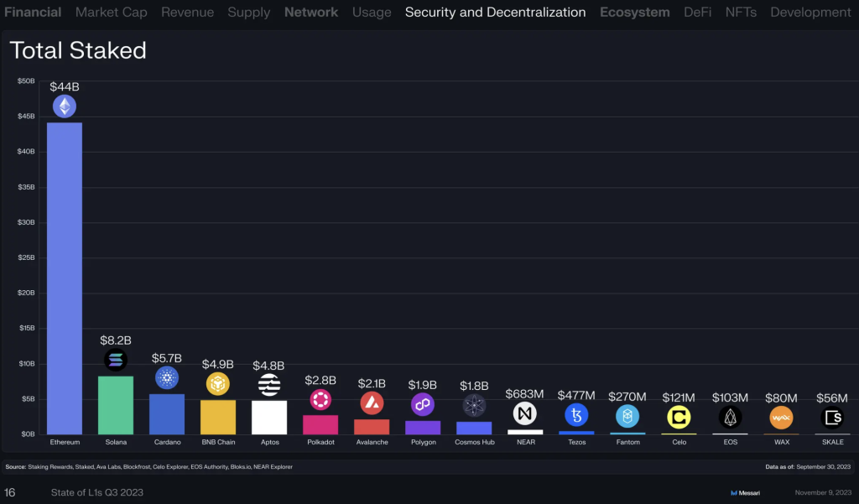This screenshot has height=504, width=859.
Task: Click page number 16
Action: tap(10, 492)
